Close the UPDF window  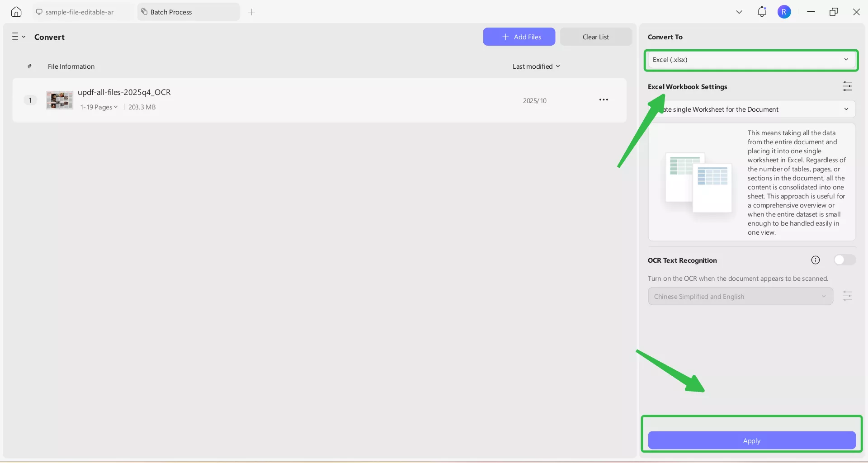[x=856, y=12]
